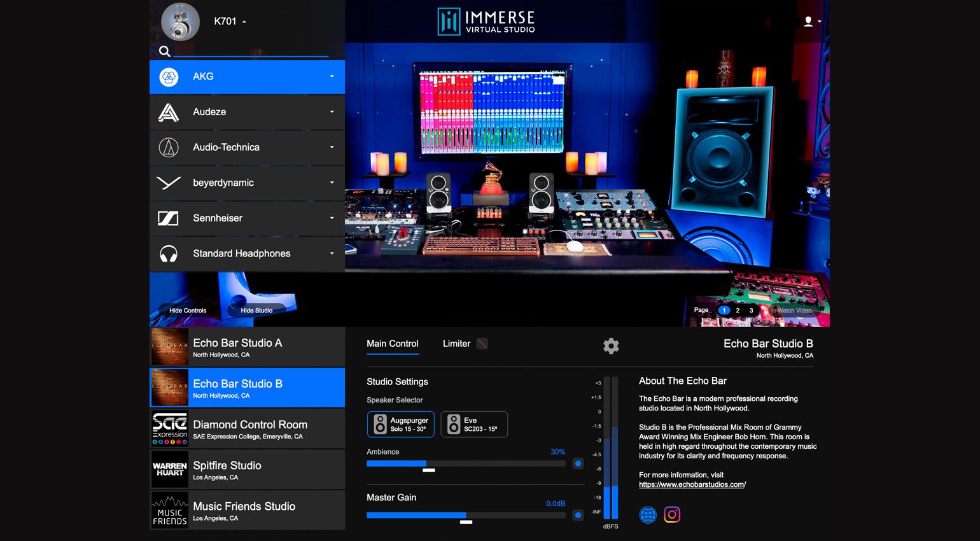
Task: Open the Echo Bar Instagram icon
Action: (672, 514)
